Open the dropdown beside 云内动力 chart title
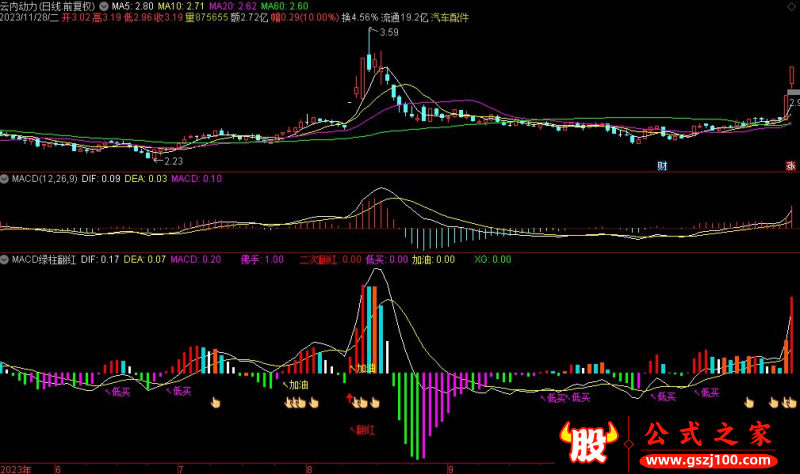The image size is (800, 474). pos(104,6)
